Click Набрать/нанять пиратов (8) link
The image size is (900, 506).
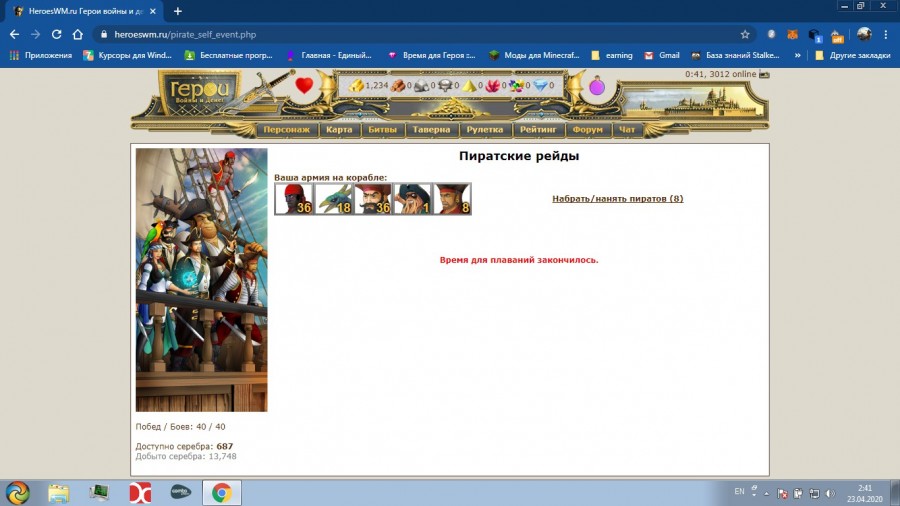pyautogui.click(x=618, y=198)
